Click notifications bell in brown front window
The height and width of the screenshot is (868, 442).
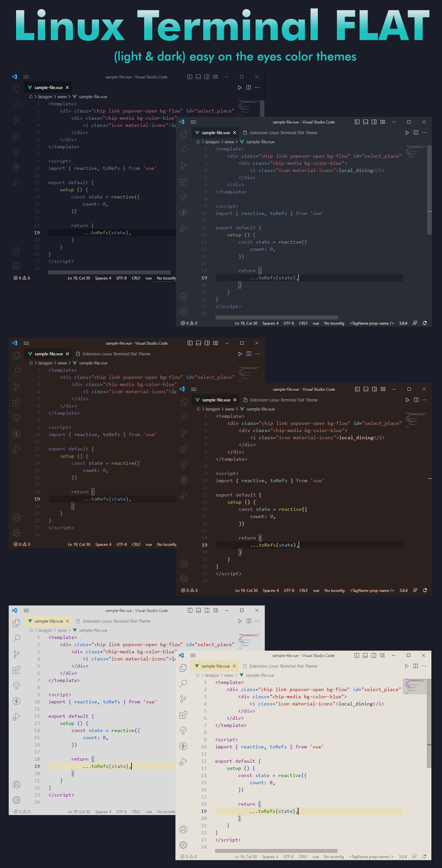point(425,591)
